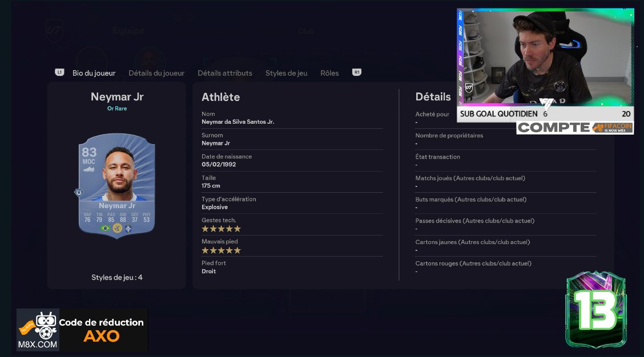
Task: Click the 175 cm height value
Action: coord(211,186)
